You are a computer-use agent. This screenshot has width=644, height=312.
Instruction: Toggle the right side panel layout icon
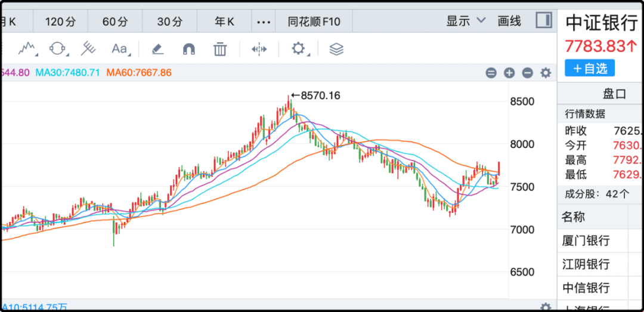point(544,20)
